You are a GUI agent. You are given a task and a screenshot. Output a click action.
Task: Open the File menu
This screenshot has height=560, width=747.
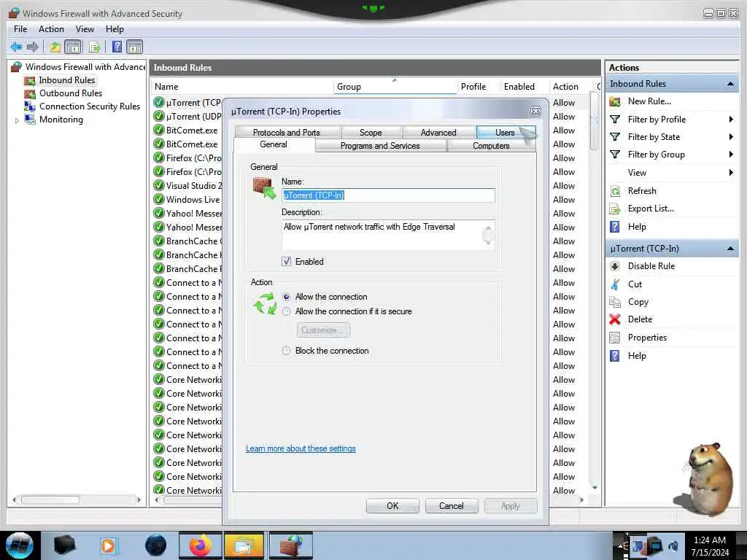click(20, 29)
